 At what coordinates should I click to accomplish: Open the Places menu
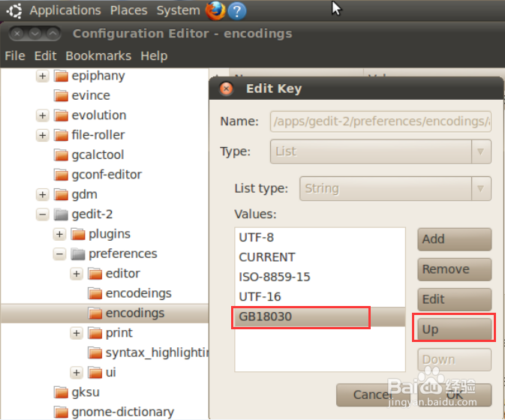129,10
